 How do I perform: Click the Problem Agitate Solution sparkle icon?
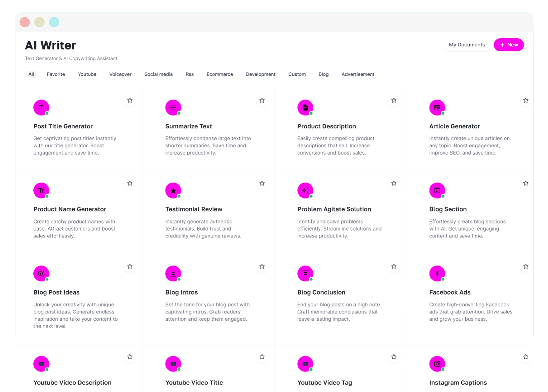click(x=305, y=190)
